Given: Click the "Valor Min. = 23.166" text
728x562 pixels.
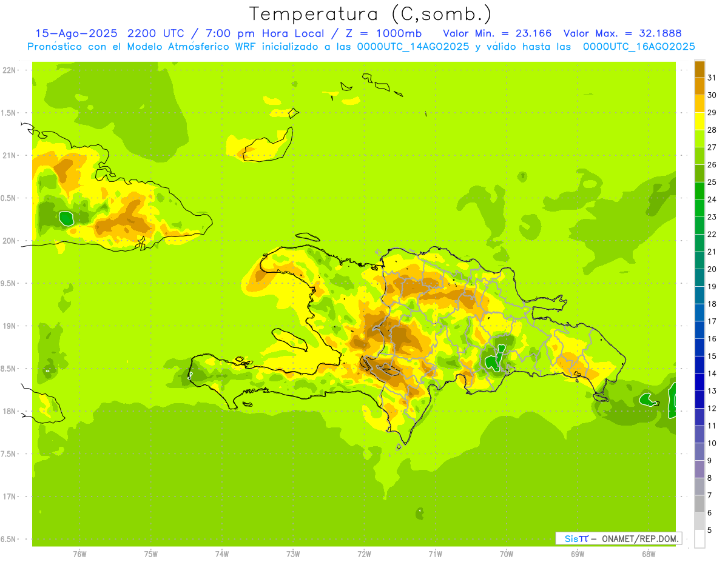Looking at the screenshot, I should (x=497, y=33).
